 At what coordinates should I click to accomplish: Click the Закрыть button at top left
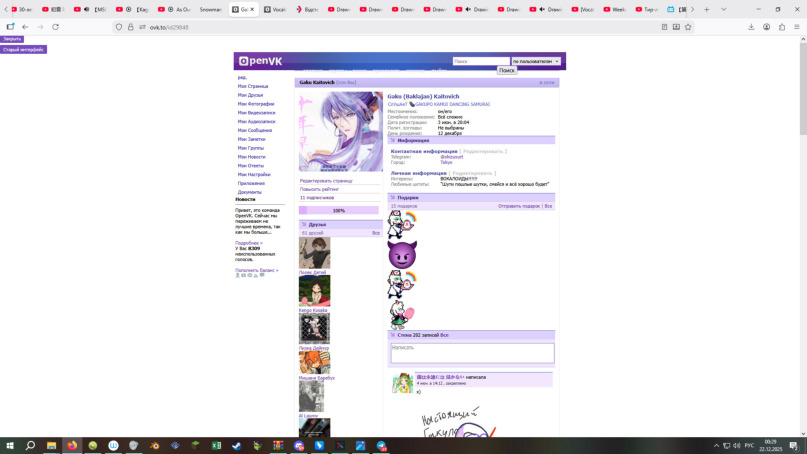click(12, 39)
